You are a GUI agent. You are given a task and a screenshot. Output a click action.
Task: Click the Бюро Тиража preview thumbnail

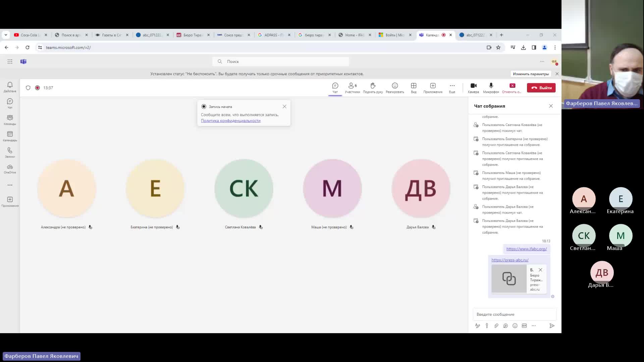[509, 279]
